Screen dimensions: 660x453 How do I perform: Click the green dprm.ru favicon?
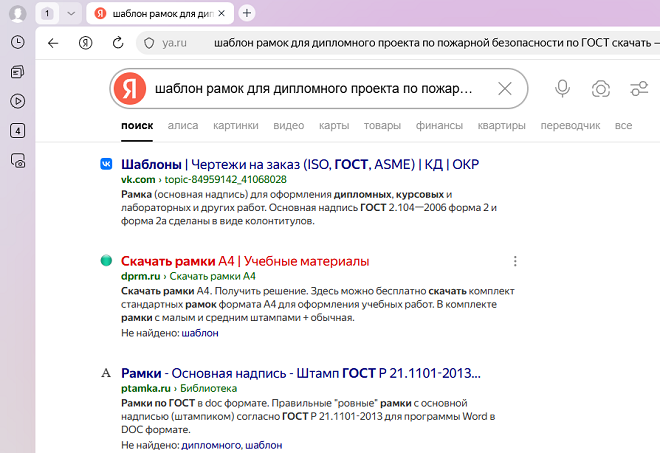click(106, 261)
